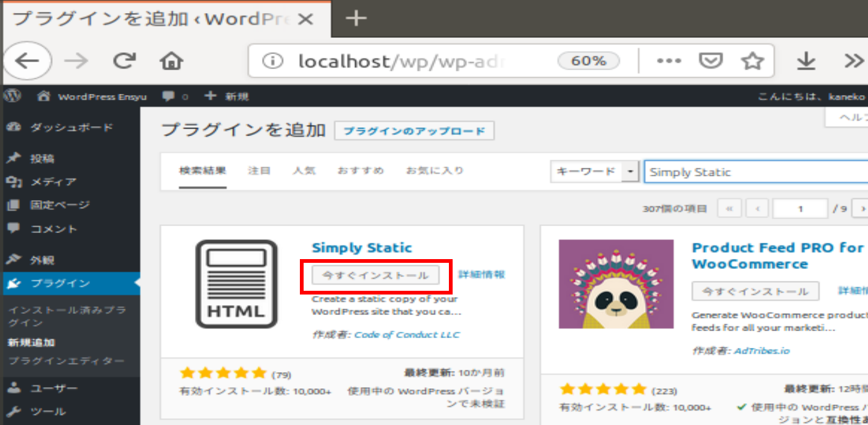Open the downloads arrow icon
868x425 pixels.
805,61
